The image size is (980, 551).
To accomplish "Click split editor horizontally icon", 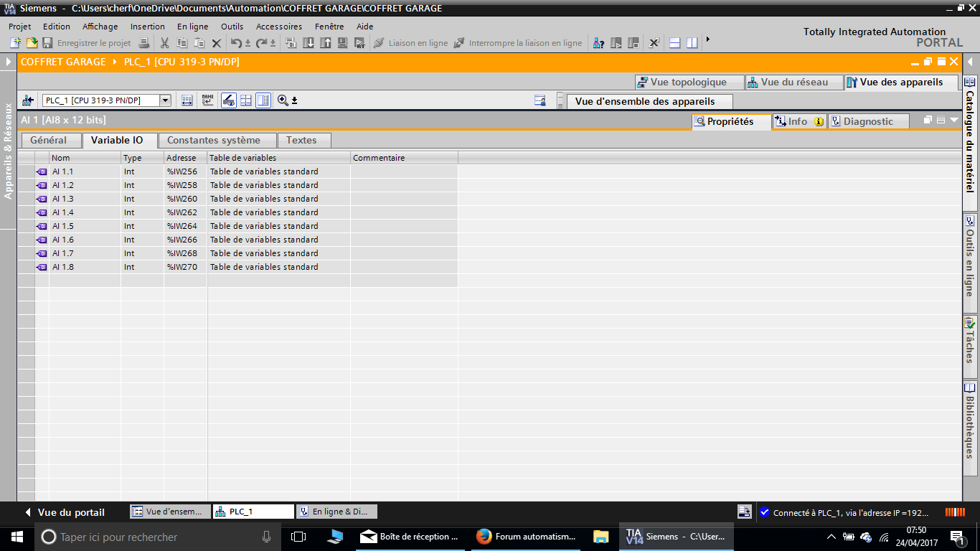I will pyautogui.click(x=674, y=43).
